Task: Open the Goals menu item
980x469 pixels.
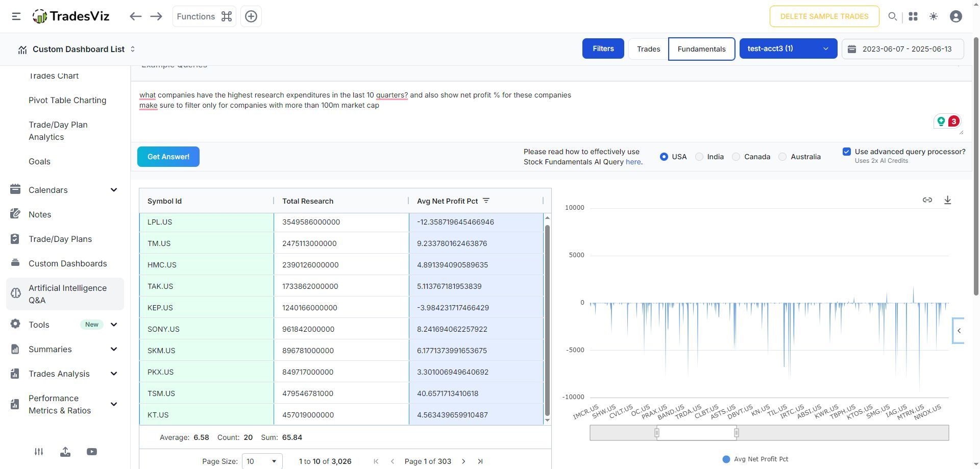Action: coord(39,161)
